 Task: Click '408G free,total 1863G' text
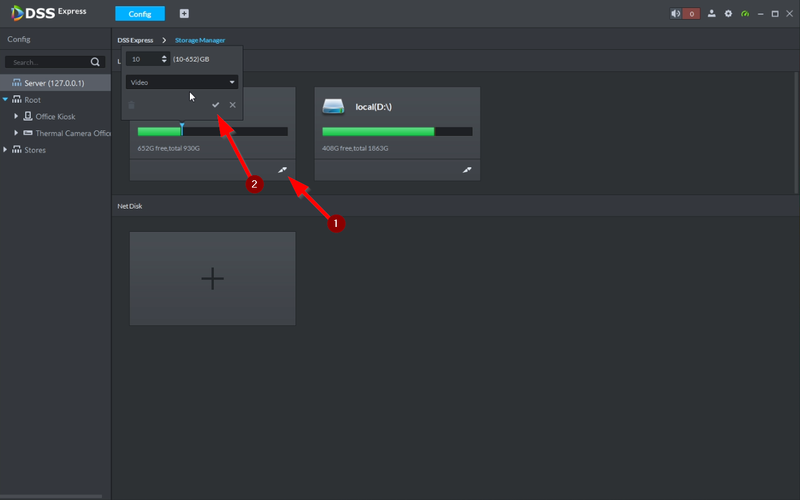click(x=355, y=148)
